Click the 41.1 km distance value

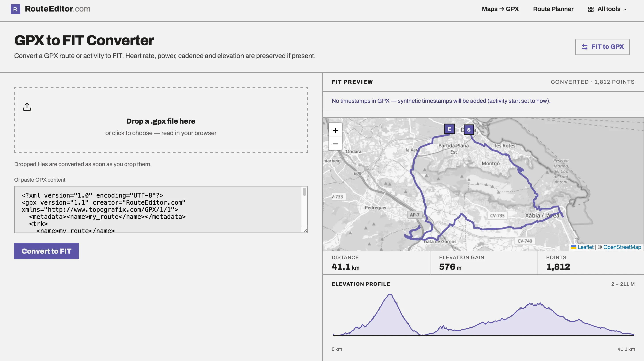click(345, 267)
